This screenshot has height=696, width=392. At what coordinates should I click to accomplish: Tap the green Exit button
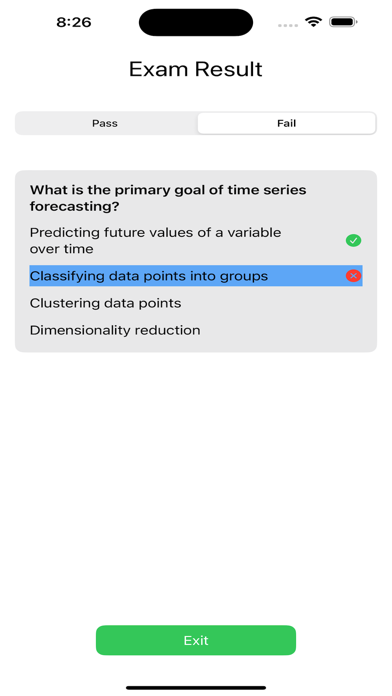196,640
